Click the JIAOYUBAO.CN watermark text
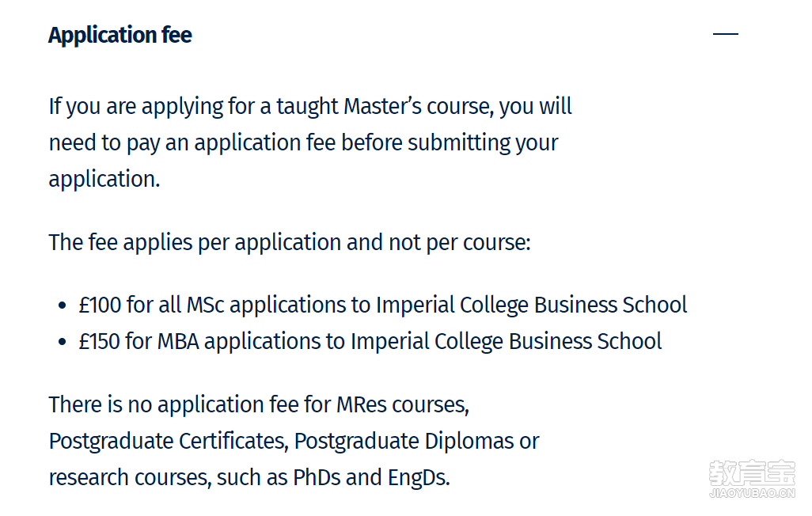The image size is (812, 516). point(752,493)
